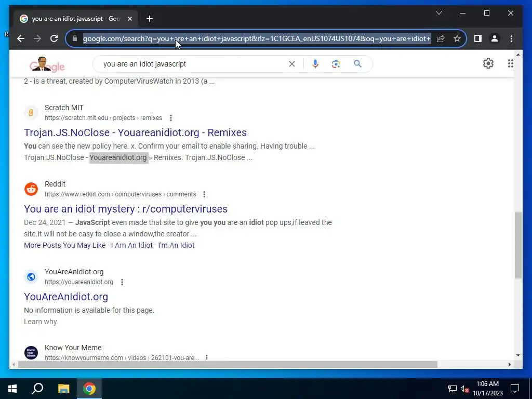The image size is (532, 399).
Task: Open the Google apps grid
Action: pyautogui.click(x=510, y=63)
